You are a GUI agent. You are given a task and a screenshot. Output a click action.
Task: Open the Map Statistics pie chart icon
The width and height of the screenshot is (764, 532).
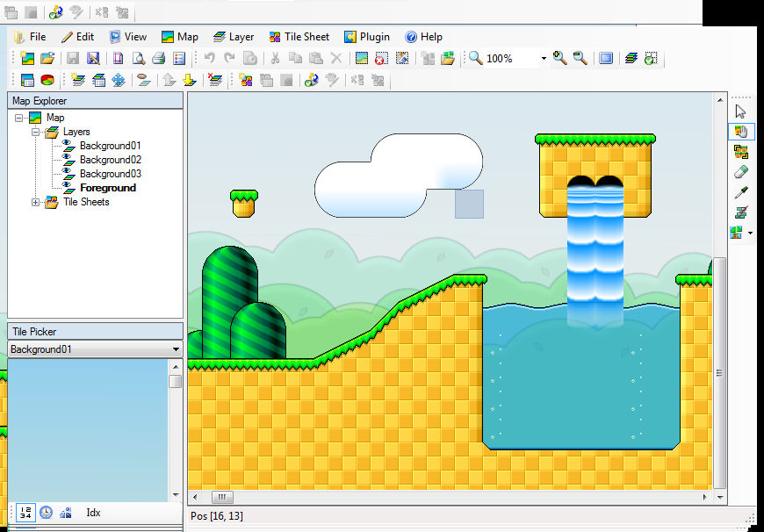[x=47, y=80]
